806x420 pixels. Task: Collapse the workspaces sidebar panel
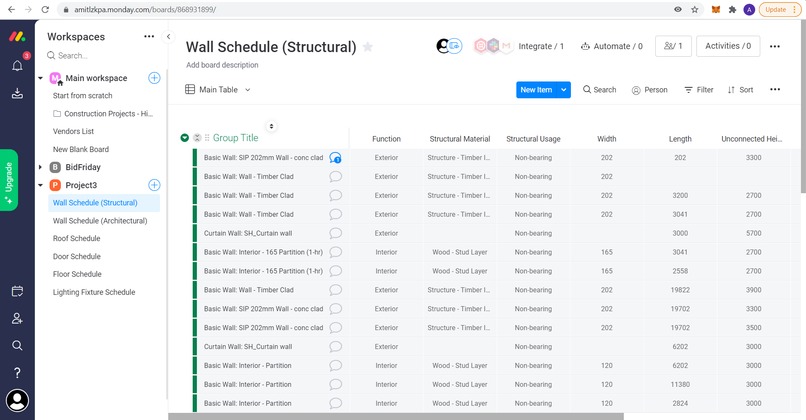168,36
